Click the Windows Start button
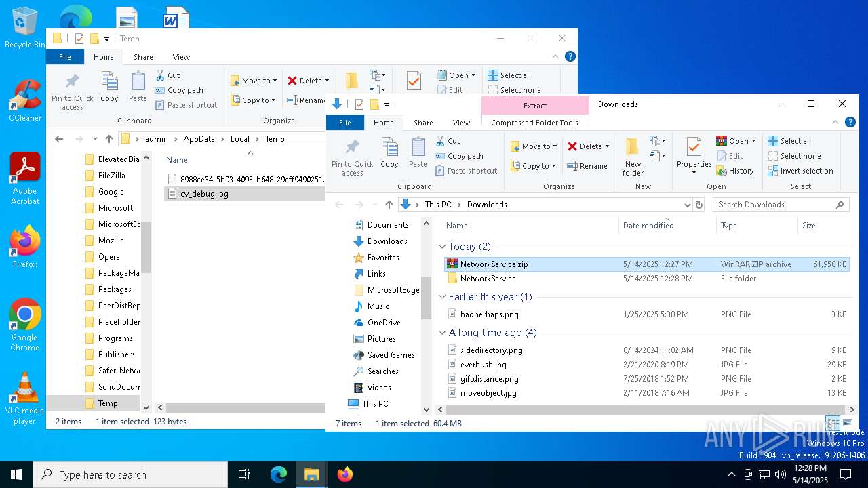Viewport: 868px width, 488px height. [x=16, y=474]
